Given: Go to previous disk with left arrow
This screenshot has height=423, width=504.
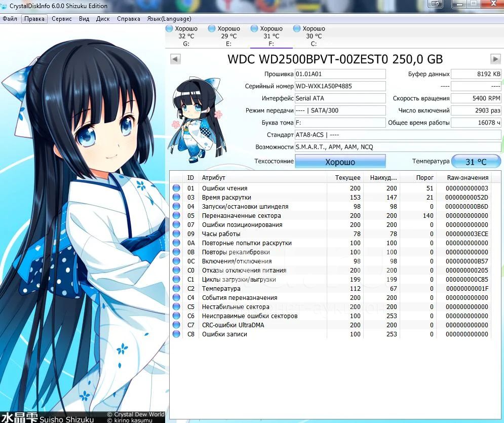Looking at the screenshot, I should [175, 59].
